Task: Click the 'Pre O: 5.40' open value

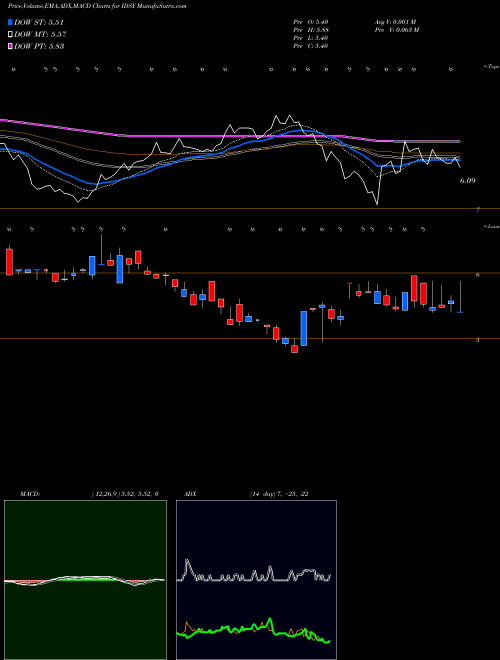Action: [x=311, y=22]
